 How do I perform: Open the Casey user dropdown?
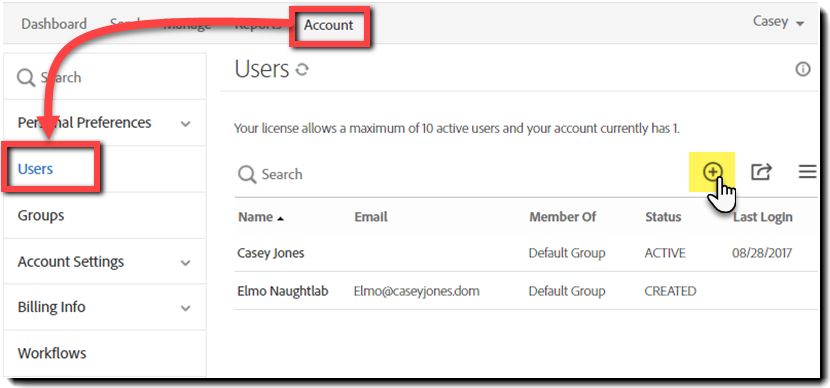(778, 22)
